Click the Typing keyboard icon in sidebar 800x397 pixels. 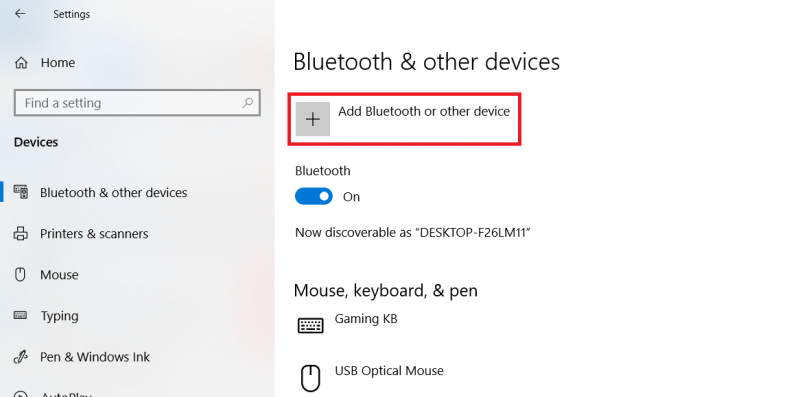20,315
